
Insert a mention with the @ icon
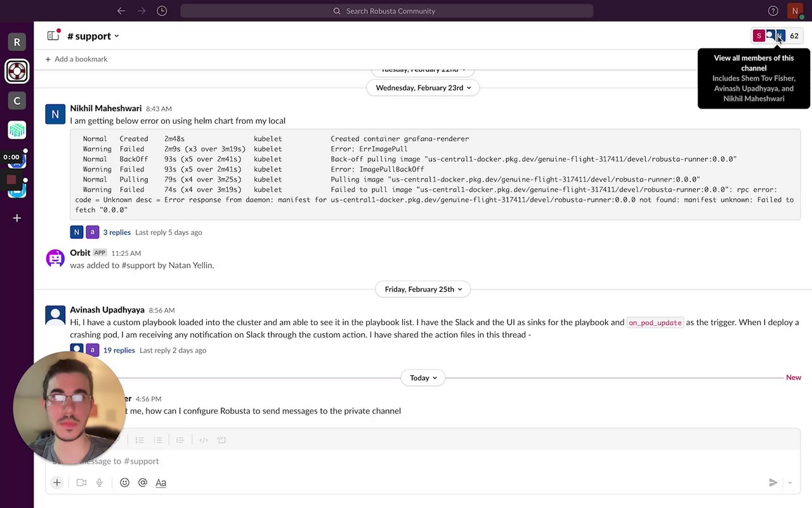(x=143, y=483)
